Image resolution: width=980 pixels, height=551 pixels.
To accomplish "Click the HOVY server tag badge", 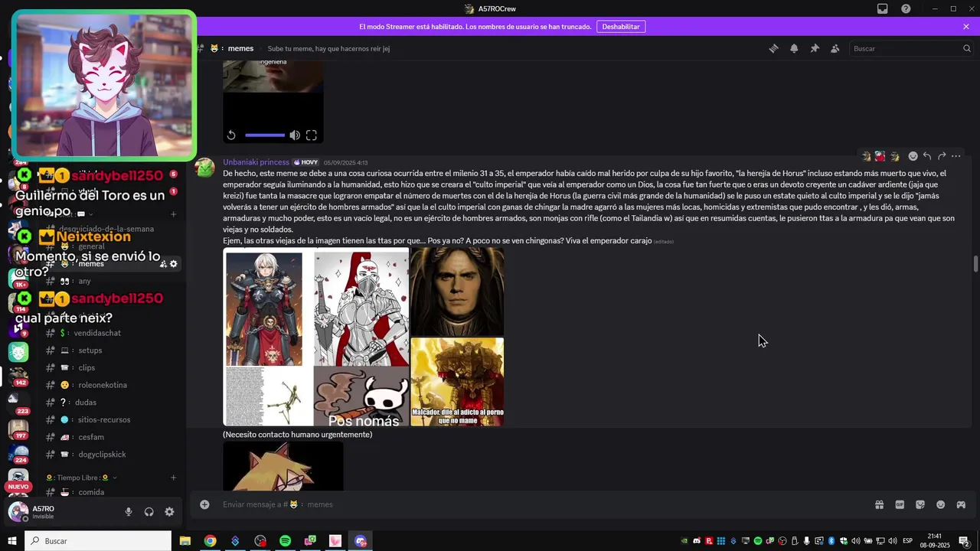I will tap(305, 162).
